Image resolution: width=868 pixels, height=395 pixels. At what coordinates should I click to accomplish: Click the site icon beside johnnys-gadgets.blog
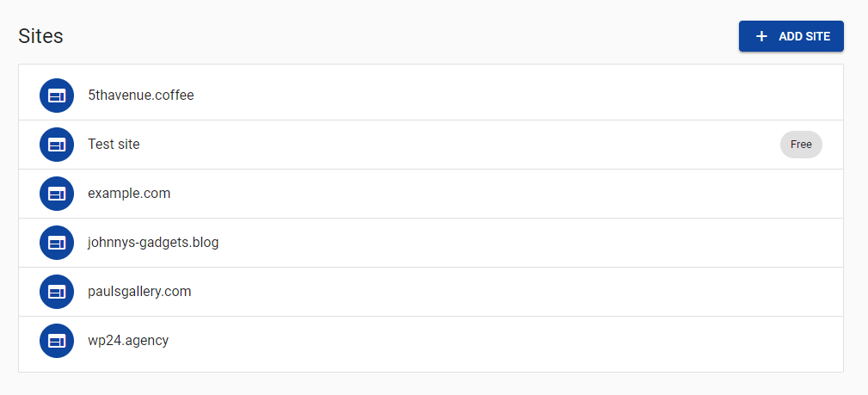coord(57,243)
